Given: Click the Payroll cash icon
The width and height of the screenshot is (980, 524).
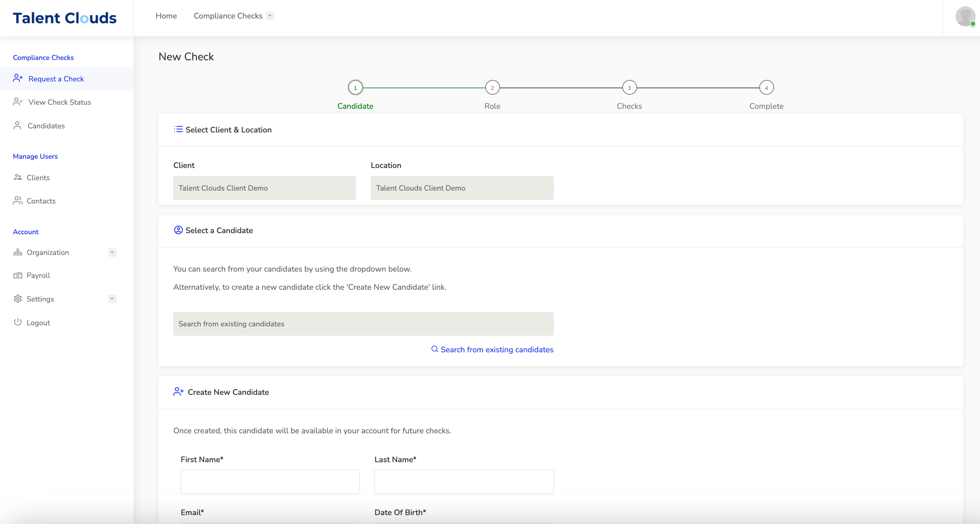Looking at the screenshot, I should click(17, 275).
